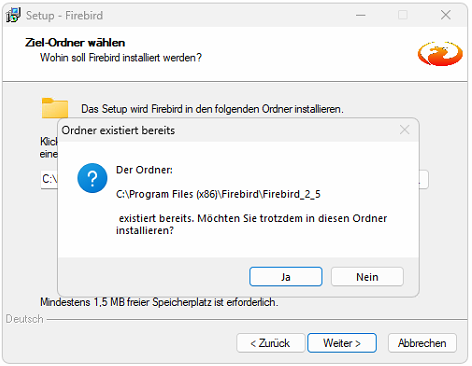Continue with the Weiter button
The height and width of the screenshot is (366, 472).
pyautogui.click(x=342, y=343)
